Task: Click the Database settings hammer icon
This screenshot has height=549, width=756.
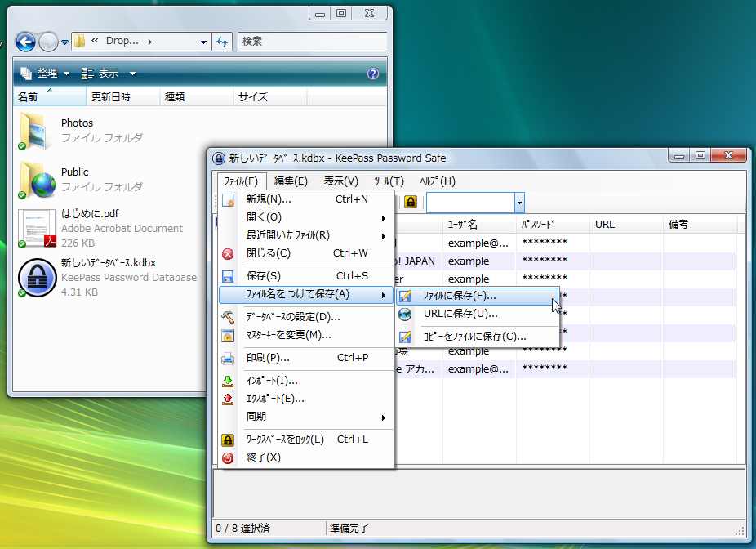Action: click(228, 318)
